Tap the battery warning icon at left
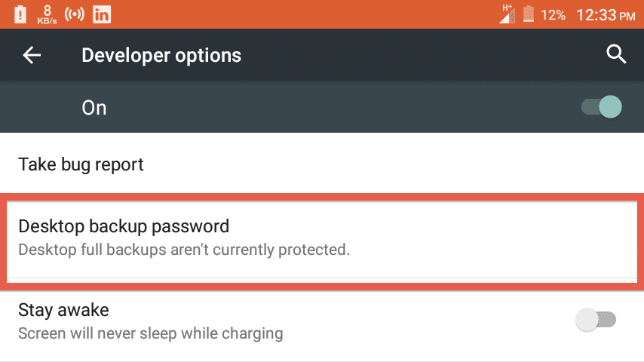This screenshot has height=362, width=644. 20,15
